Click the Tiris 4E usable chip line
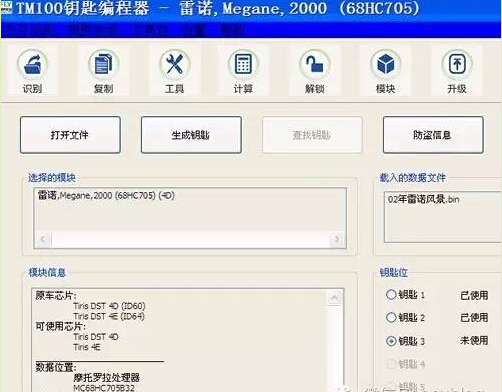Screen dimensions: 502x392 click(87, 347)
